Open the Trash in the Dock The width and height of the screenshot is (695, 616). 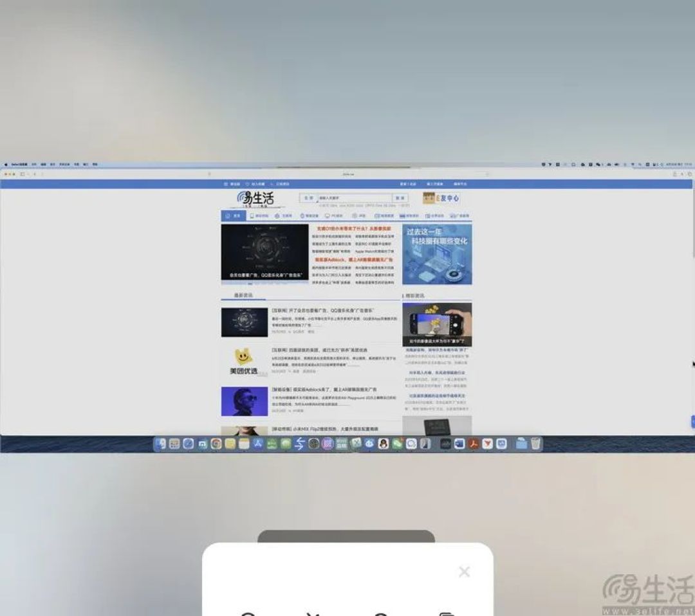point(536,443)
